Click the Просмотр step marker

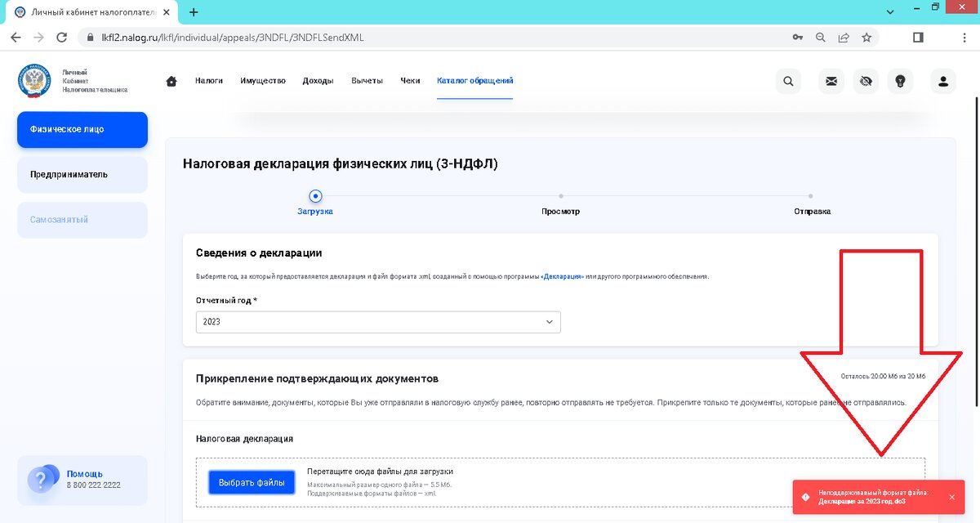(x=560, y=196)
